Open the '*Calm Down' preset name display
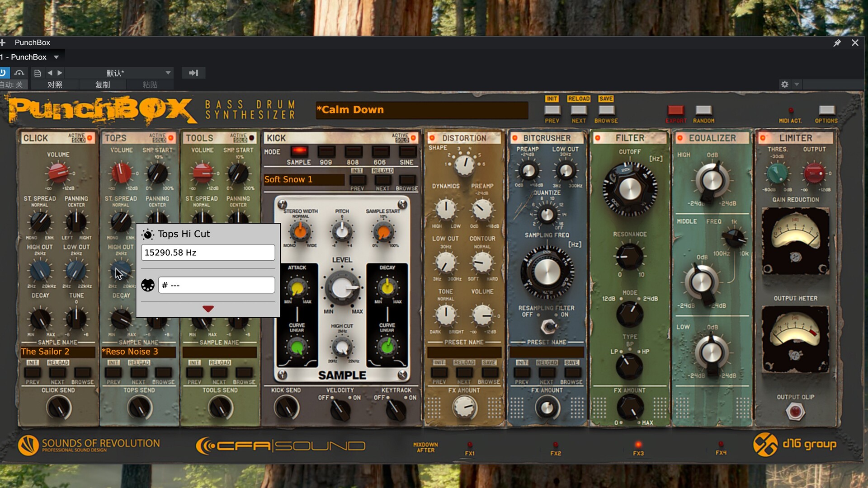The height and width of the screenshot is (488, 868). [x=422, y=110]
